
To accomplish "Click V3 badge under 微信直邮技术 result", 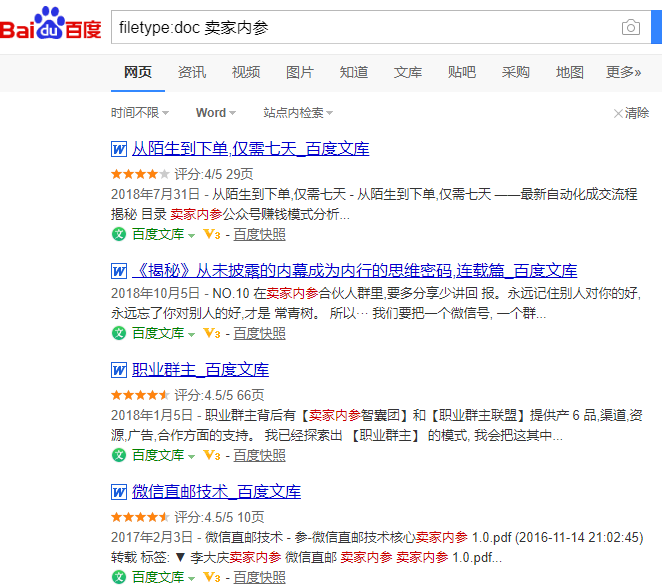I will (212, 577).
